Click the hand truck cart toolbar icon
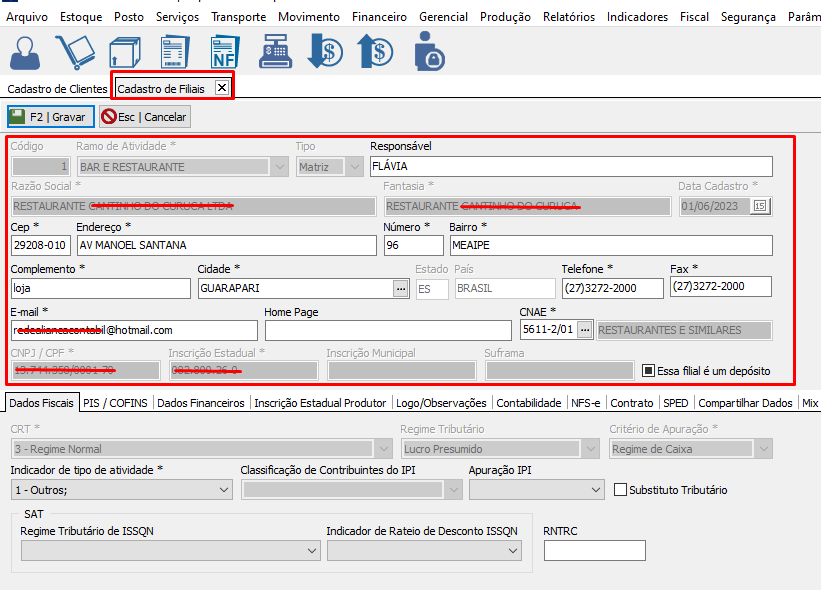Screen dimensions: 821x590 [74, 51]
